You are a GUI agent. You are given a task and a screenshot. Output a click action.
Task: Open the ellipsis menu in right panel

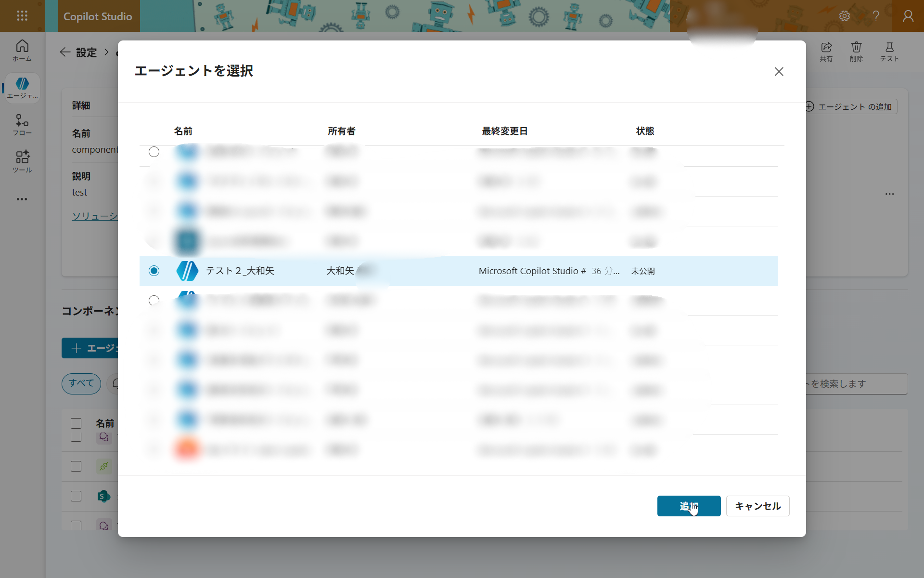pos(889,194)
